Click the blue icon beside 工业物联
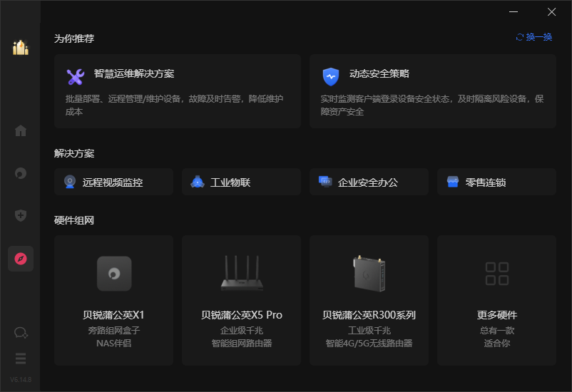This screenshot has height=392, width=572. [x=198, y=182]
